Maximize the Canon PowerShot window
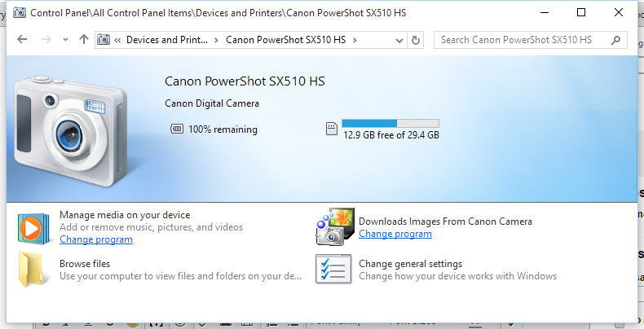This screenshot has width=644, height=329. tap(581, 13)
